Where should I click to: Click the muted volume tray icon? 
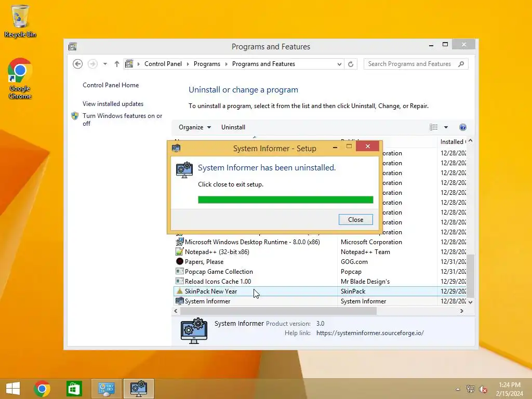[483, 389]
